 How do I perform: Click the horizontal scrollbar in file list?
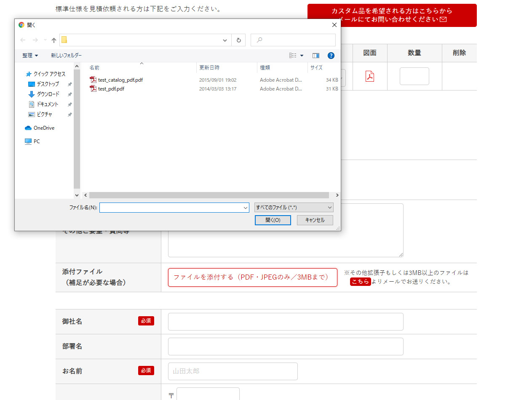[x=209, y=195]
